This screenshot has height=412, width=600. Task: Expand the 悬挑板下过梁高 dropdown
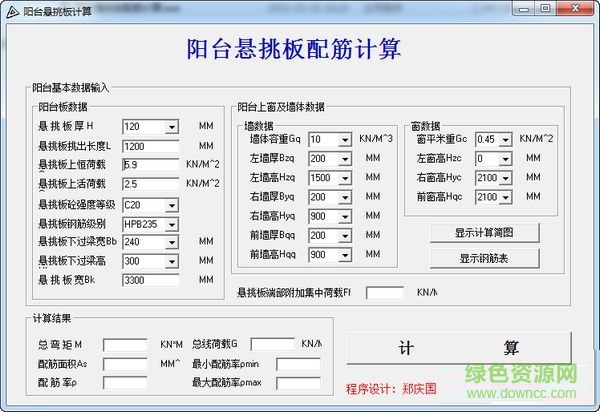(172, 261)
